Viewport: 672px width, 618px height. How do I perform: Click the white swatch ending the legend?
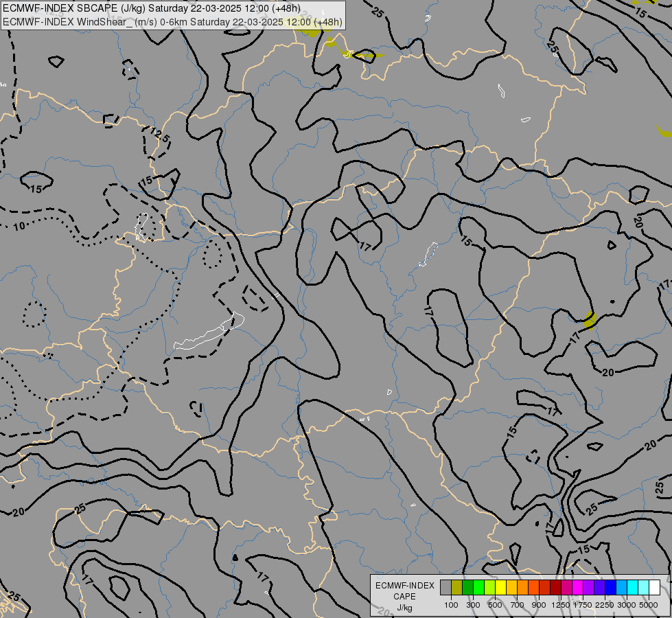coord(654,588)
